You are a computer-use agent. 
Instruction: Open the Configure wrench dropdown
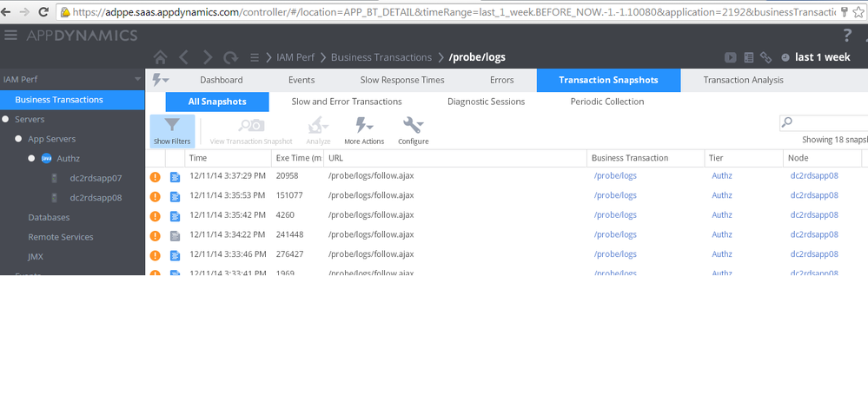pos(414,132)
